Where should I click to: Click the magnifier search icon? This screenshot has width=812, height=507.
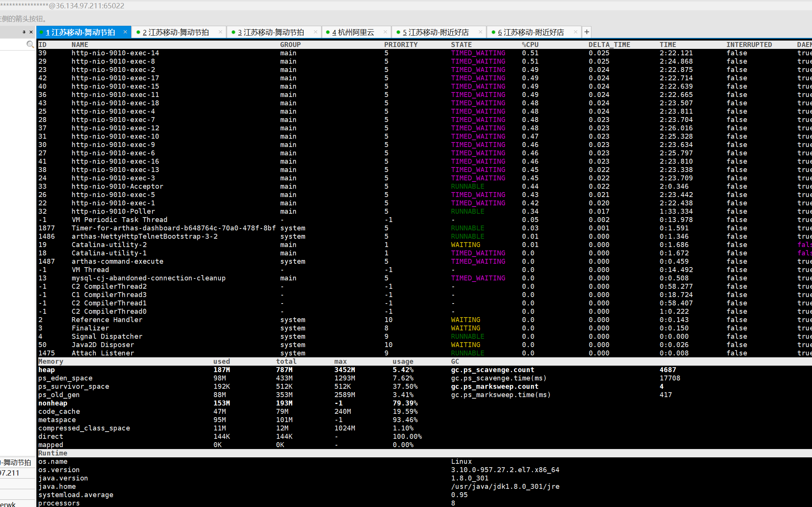click(30, 45)
